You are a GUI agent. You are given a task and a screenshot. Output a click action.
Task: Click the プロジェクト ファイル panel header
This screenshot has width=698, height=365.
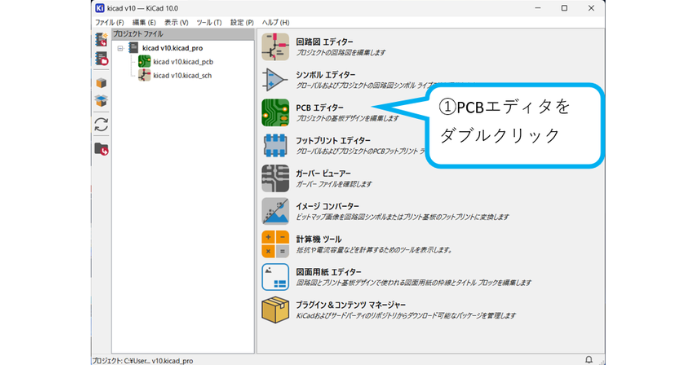(183, 34)
